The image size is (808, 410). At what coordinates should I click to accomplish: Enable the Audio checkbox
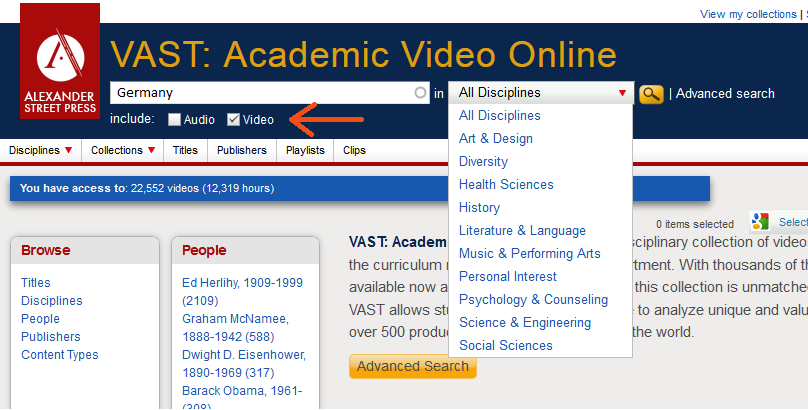pos(175,120)
